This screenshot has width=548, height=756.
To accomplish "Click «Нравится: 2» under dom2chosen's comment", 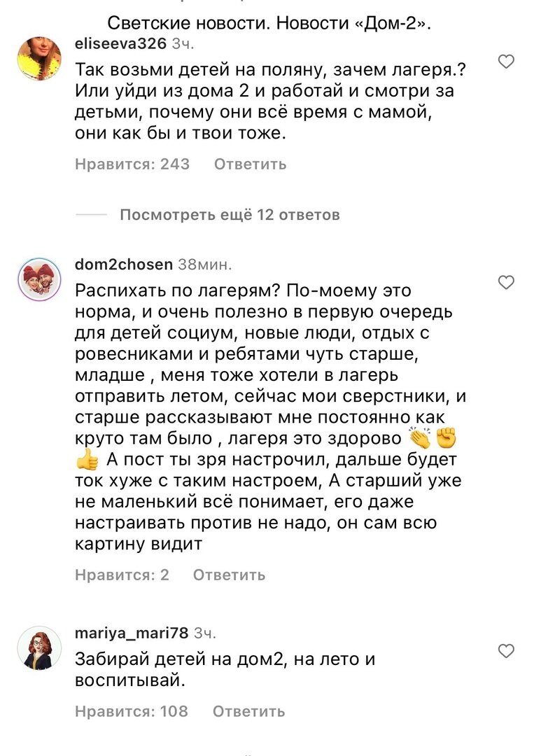I will coord(121,575).
